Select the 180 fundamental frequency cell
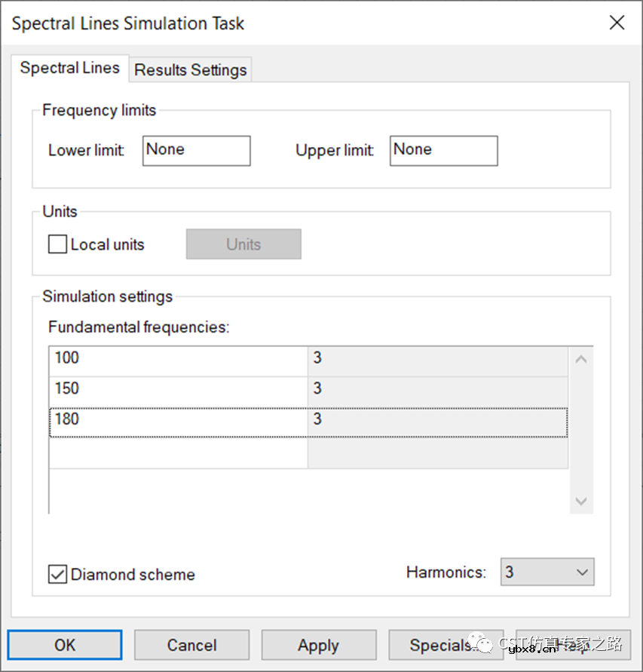The height and width of the screenshot is (672, 643). 178,420
